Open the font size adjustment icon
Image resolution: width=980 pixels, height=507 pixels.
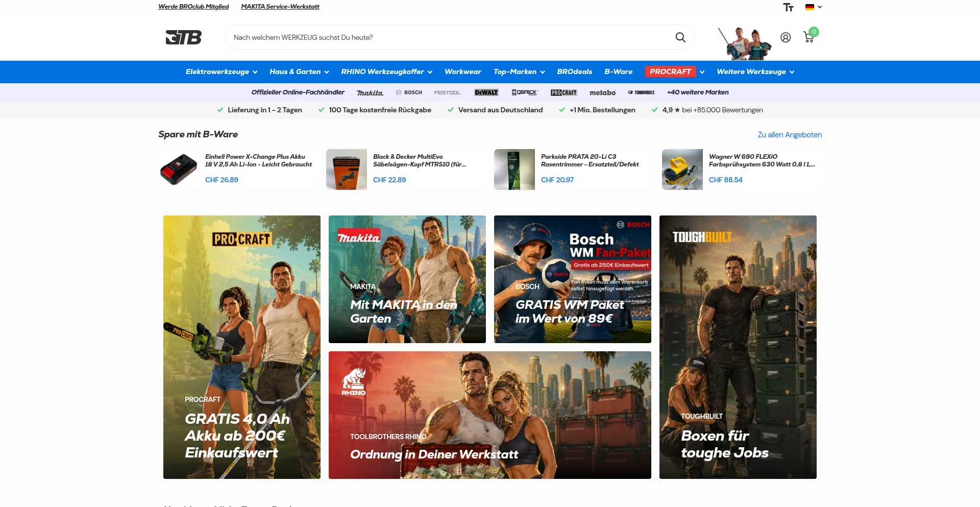[x=788, y=7]
